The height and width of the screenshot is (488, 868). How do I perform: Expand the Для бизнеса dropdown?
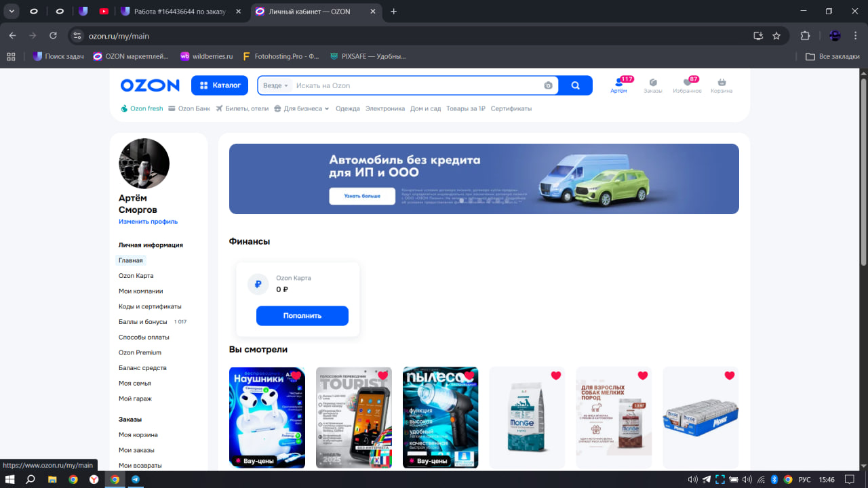coord(302,108)
